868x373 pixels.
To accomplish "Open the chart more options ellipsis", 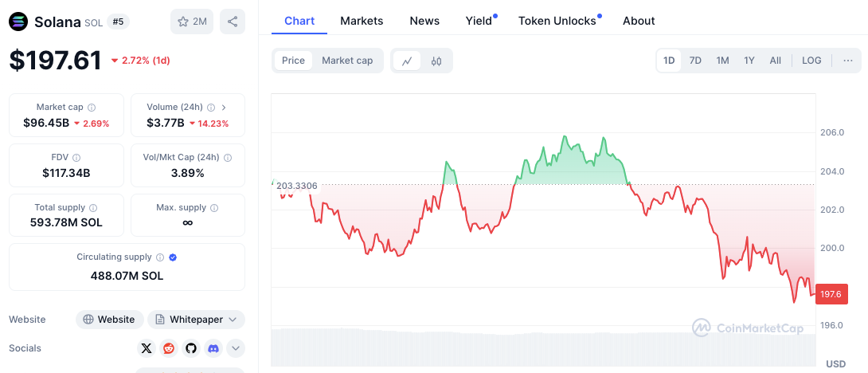I will coord(847,61).
